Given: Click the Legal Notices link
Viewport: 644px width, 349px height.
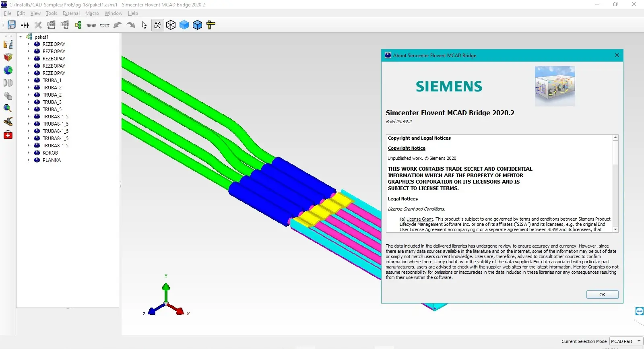Looking at the screenshot, I should coord(403,199).
